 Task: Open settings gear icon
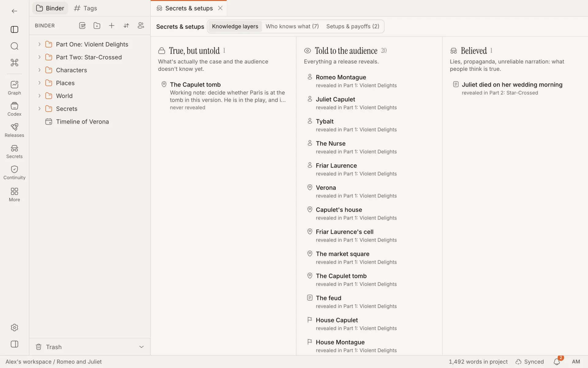(x=14, y=328)
